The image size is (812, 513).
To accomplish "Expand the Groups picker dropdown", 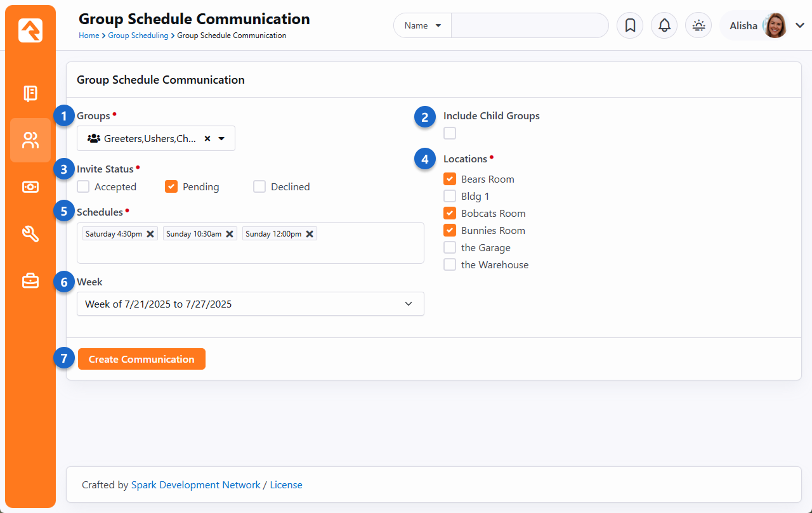I will tap(221, 139).
